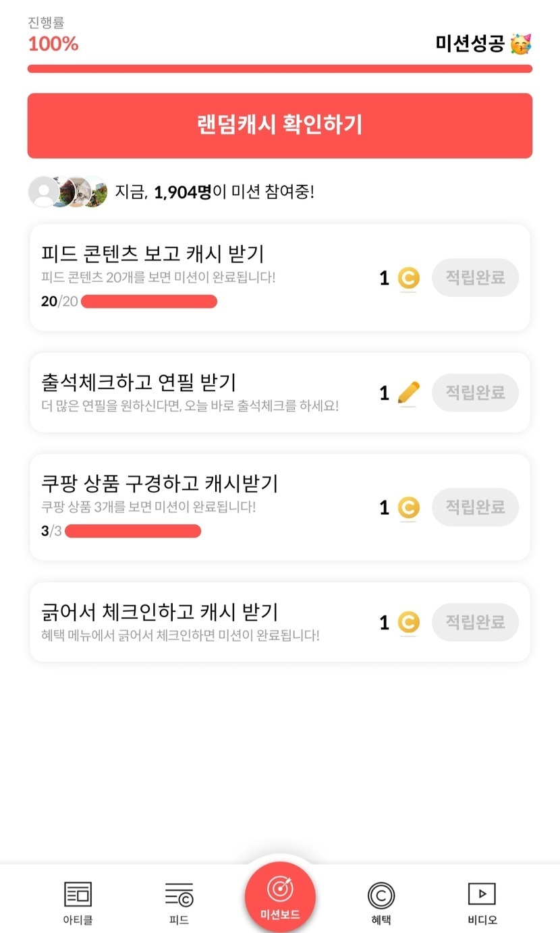Tap the party-face emoji next to 미션성공
The height and width of the screenshot is (933, 560).
click(521, 44)
